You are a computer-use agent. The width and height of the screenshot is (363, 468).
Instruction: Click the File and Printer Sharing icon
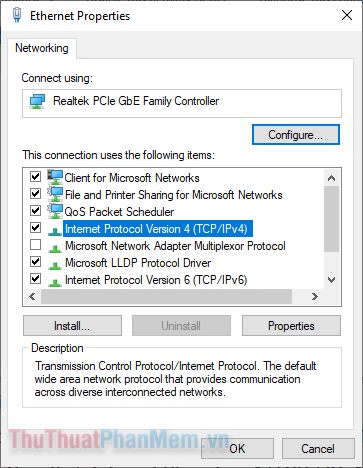tap(55, 194)
